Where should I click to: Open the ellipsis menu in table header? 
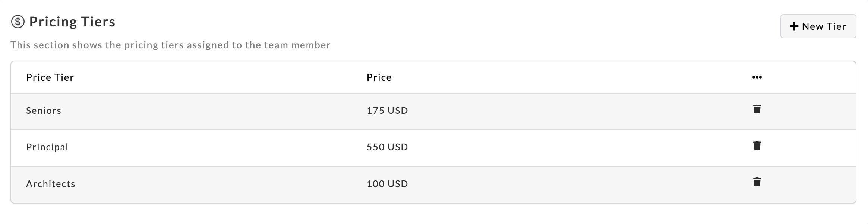(x=757, y=77)
